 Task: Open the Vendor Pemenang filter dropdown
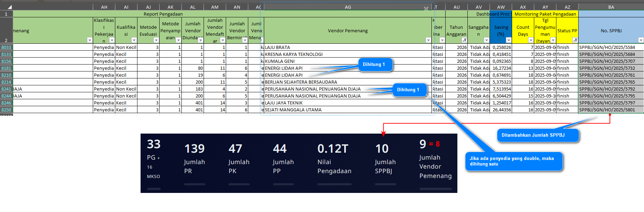(428, 40)
